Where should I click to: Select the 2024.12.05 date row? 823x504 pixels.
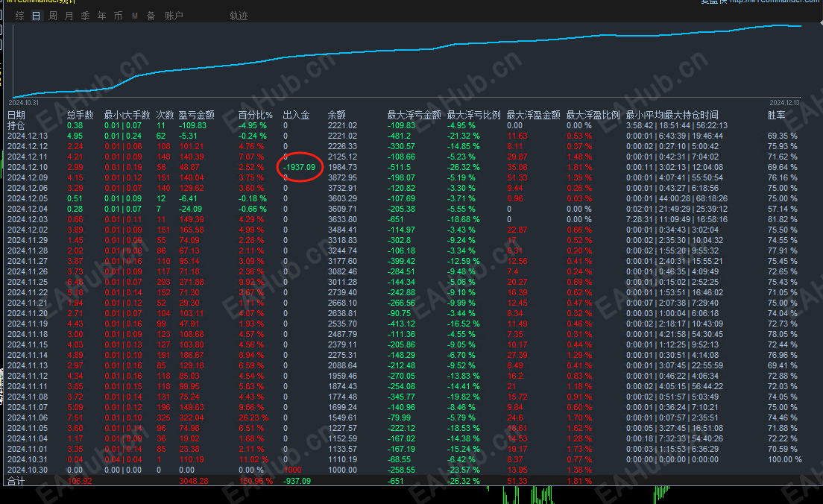pos(28,198)
